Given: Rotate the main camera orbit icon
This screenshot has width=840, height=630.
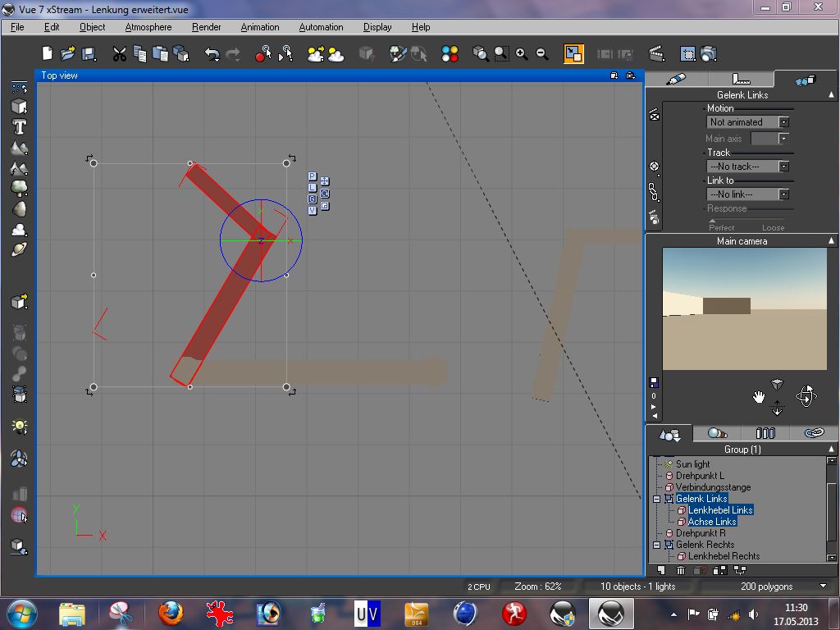Looking at the screenshot, I should pyautogui.click(x=806, y=396).
